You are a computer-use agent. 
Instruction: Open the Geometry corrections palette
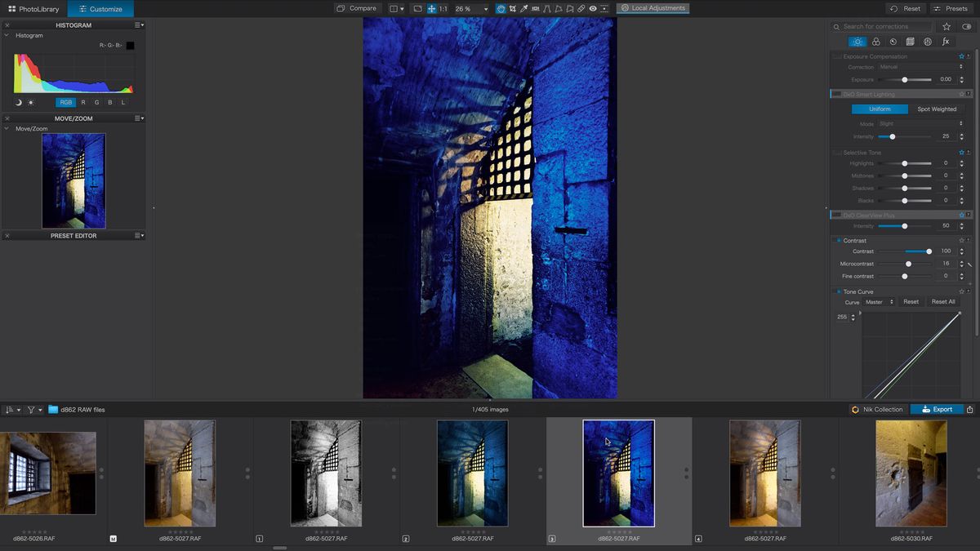tap(910, 42)
